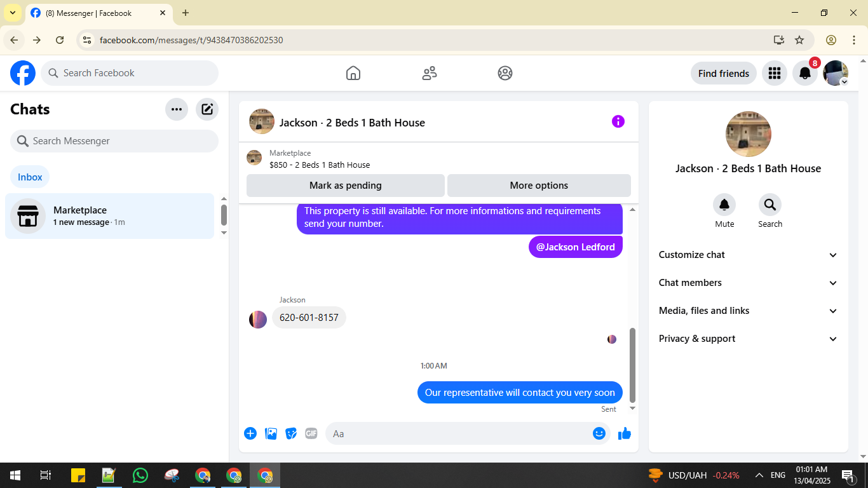Select the Inbox tab
The height and width of the screenshot is (488, 868).
[x=30, y=177]
